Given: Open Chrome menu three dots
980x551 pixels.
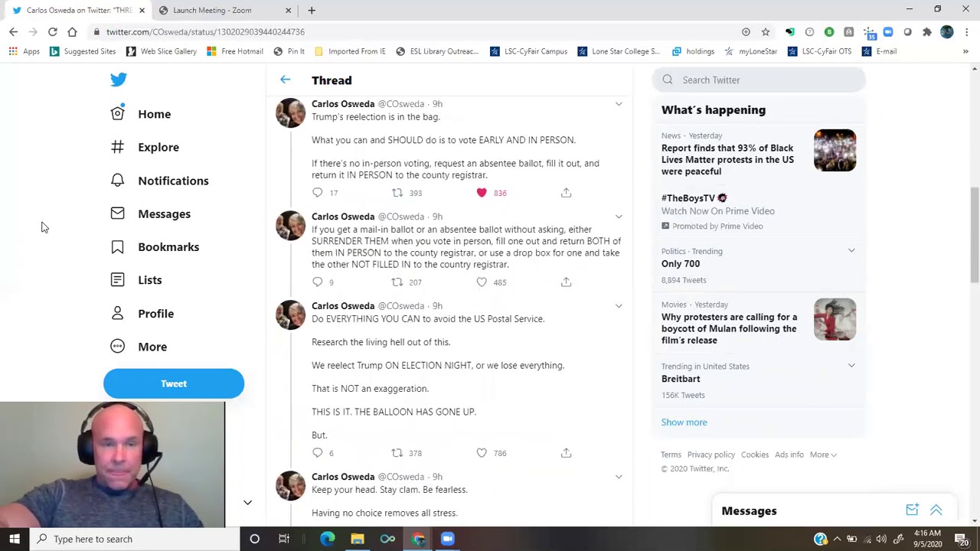Looking at the screenshot, I should pos(967,31).
